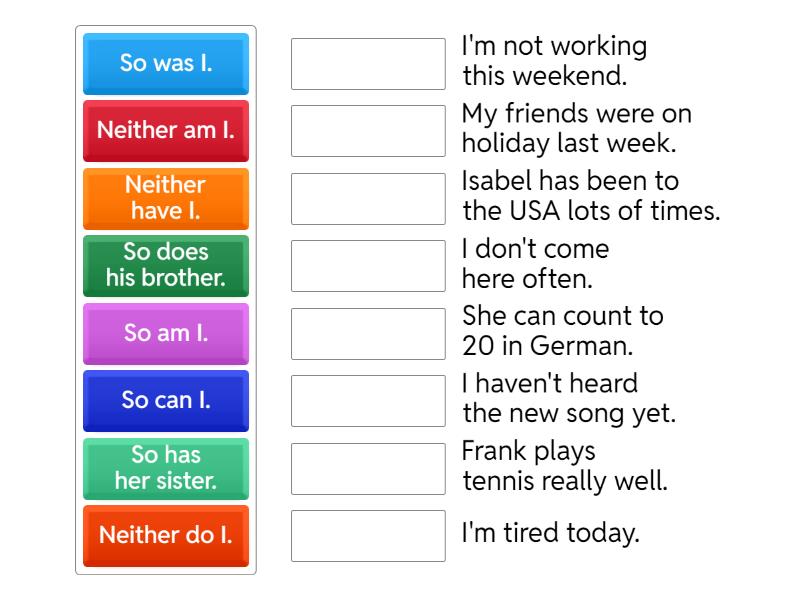Click the red 'Neither am I.' tile
This screenshot has width=800, height=600.
(166, 130)
